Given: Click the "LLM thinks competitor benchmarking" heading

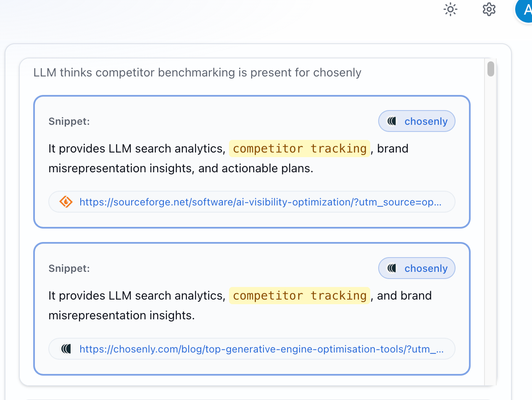Looking at the screenshot, I should click(197, 73).
